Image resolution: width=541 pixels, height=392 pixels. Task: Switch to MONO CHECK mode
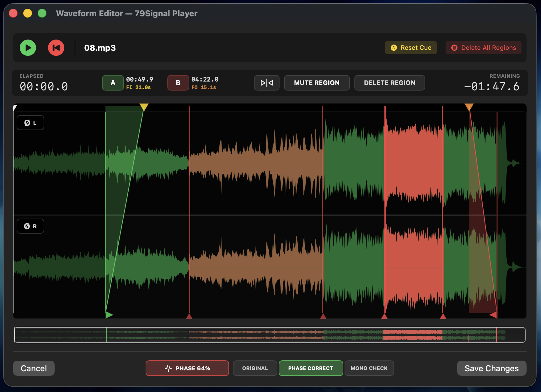369,368
